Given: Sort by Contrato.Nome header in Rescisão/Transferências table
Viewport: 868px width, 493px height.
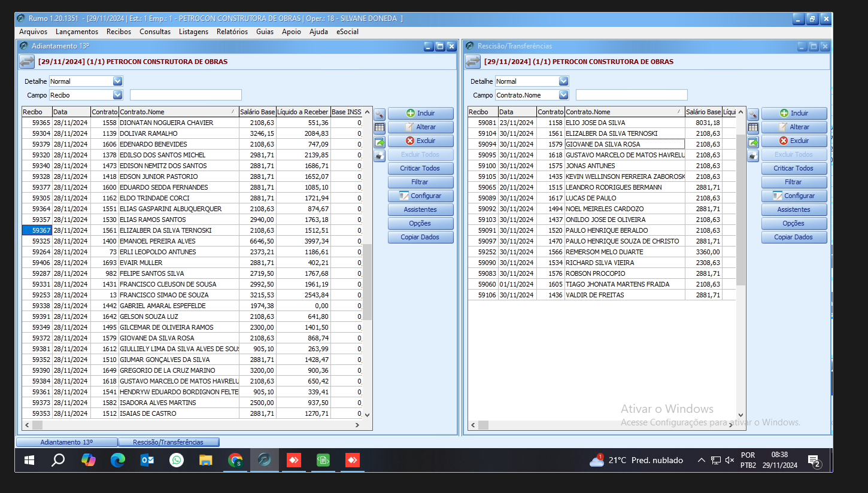Looking at the screenshot, I should click(x=624, y=112).
